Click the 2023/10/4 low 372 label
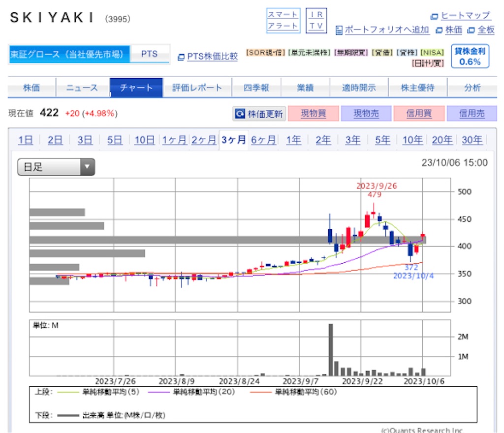 coord(413,272)
